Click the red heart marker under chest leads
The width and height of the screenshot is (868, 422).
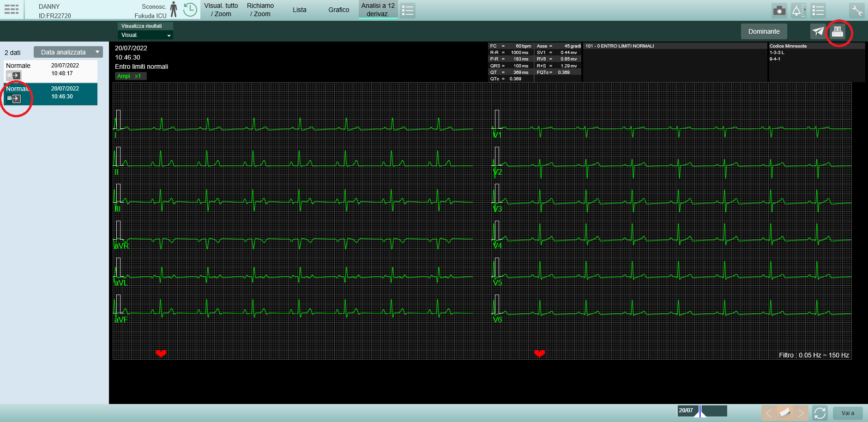point(539,354)
